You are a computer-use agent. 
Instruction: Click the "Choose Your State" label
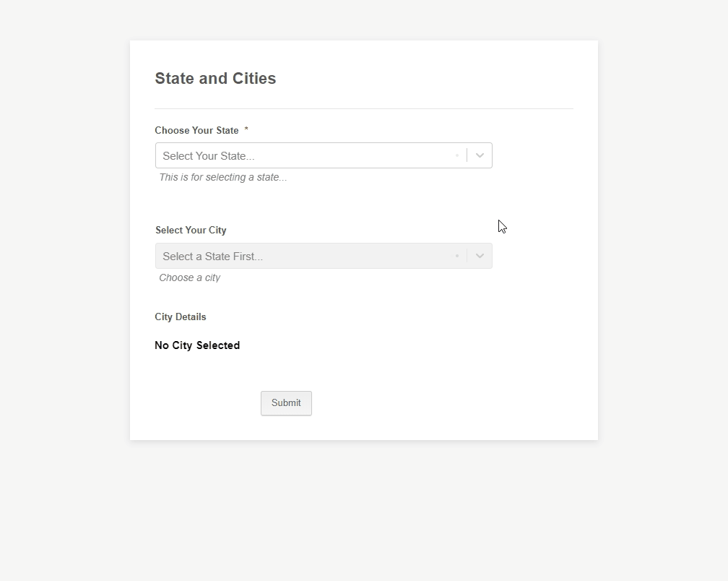196,131
